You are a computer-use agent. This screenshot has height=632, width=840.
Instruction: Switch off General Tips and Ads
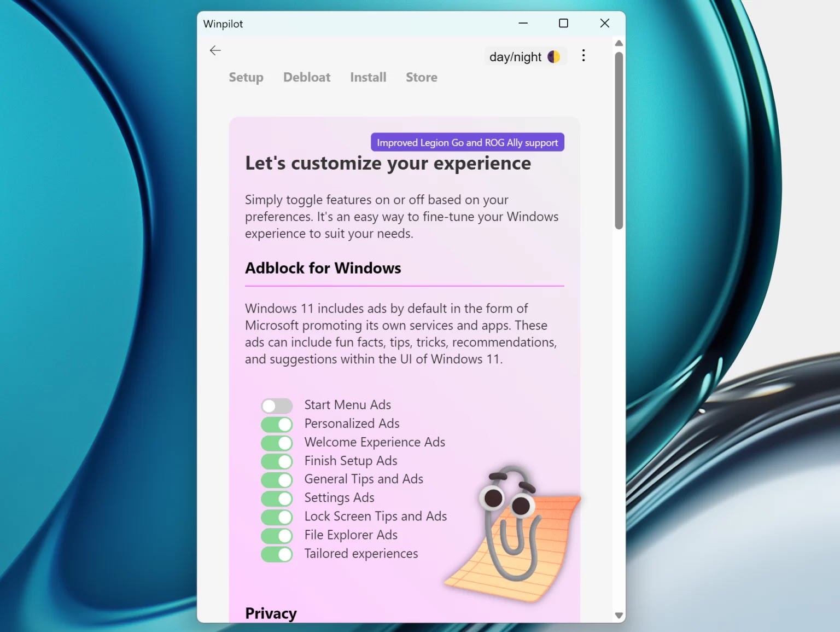[277, 480]
